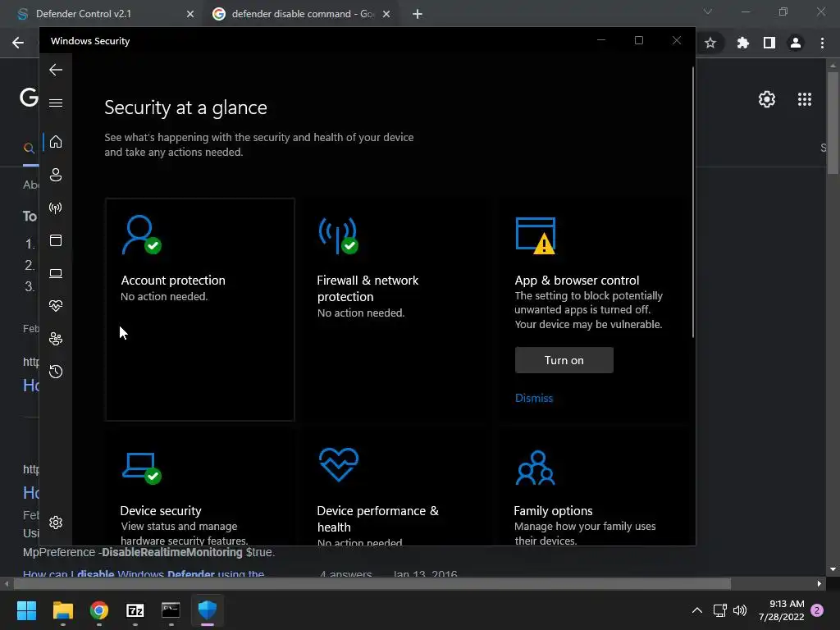Open the Windows Start menu
840x630 pixels.
(26, 610)
